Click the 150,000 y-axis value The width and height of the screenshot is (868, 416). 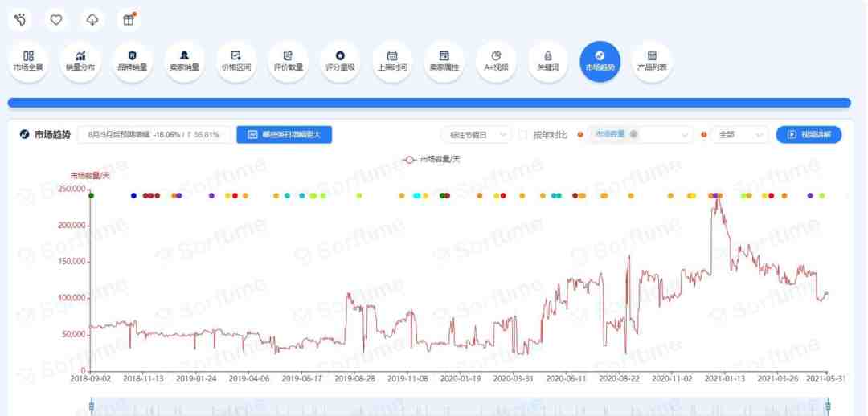click(72, 262)
